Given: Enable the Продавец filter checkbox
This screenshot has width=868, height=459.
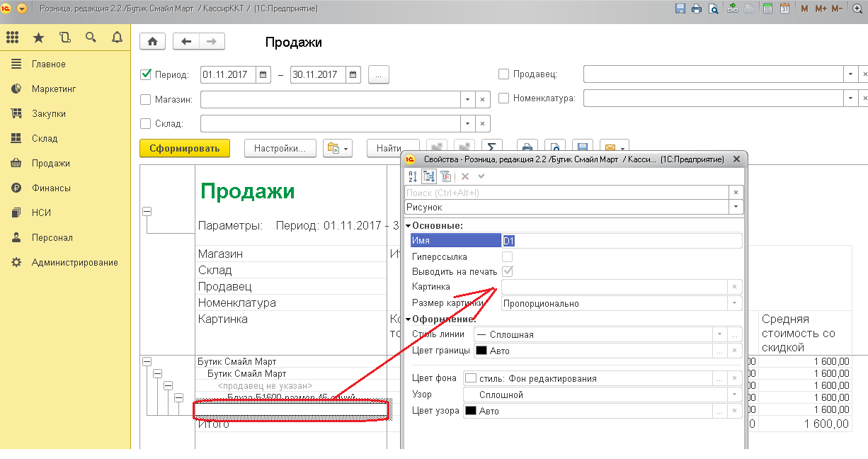Looking at the screenshot, I should pos(504,74).
